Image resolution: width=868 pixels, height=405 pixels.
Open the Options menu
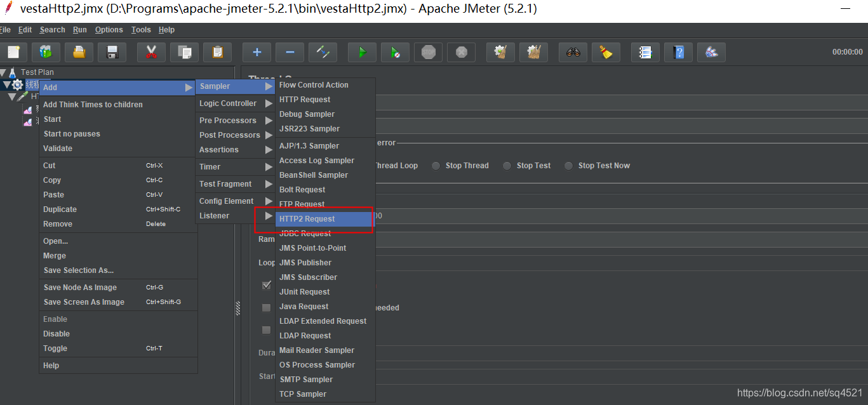pyautogui.click(x=109, y=30)
